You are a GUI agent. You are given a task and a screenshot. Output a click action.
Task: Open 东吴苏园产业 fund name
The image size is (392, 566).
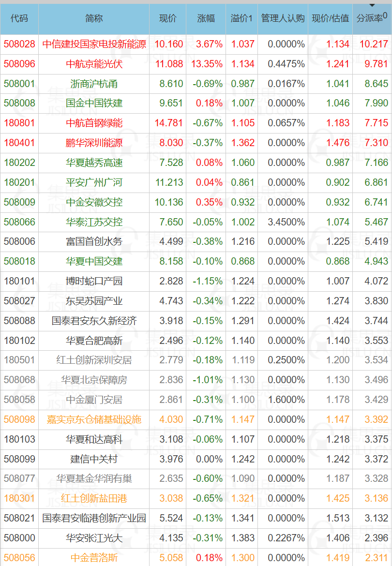[x=94, y=301]
